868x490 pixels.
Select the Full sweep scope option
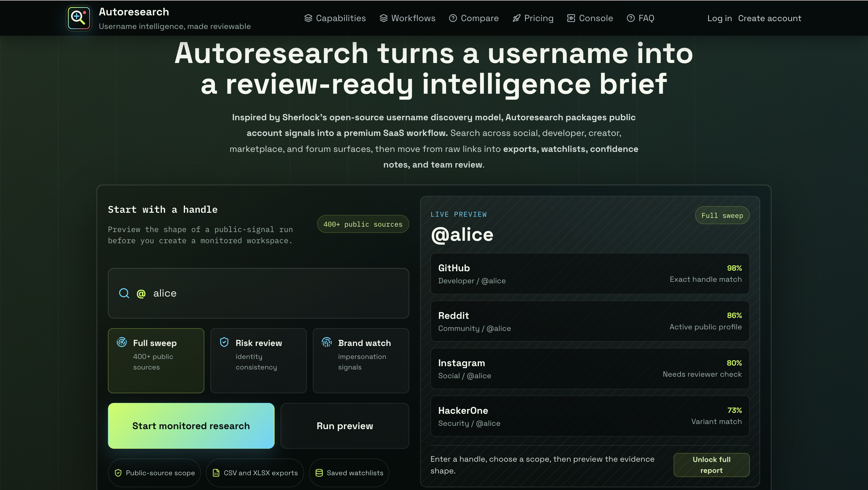pos(156,361)
